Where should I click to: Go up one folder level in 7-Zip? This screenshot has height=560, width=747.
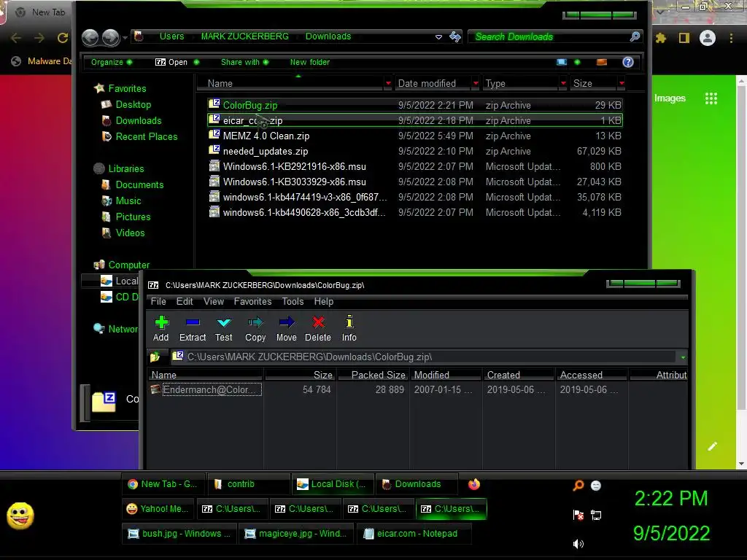click(155, 357)
